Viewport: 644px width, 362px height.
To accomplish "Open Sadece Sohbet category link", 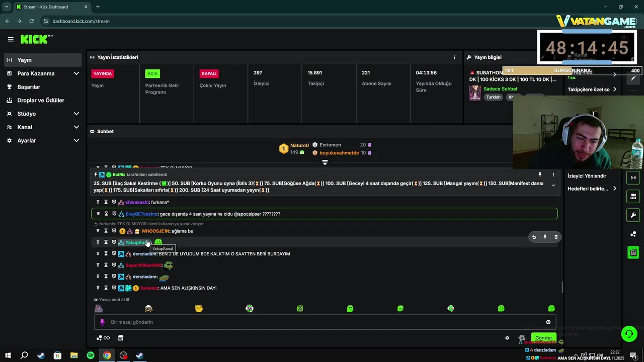I will (500, 89).
